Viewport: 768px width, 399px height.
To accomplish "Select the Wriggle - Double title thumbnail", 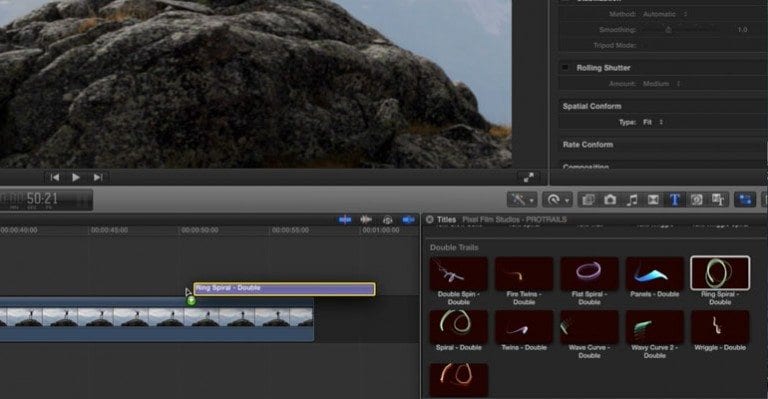I will pyautogui.click(x=720, y=327).
